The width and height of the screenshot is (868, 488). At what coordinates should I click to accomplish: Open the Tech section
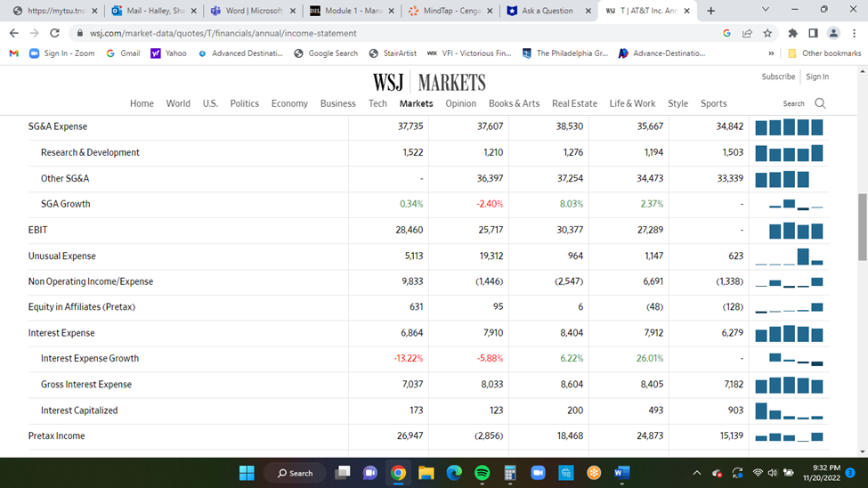(377, 103)
